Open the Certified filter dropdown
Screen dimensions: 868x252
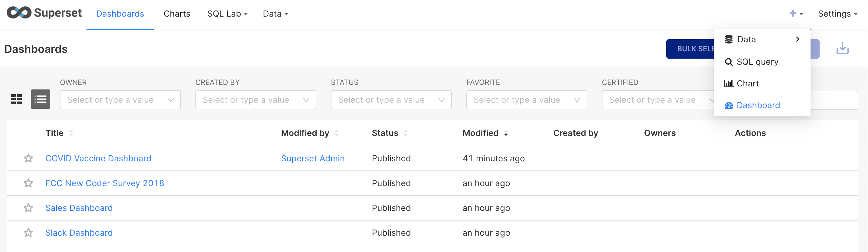click(x=658, y=100)
